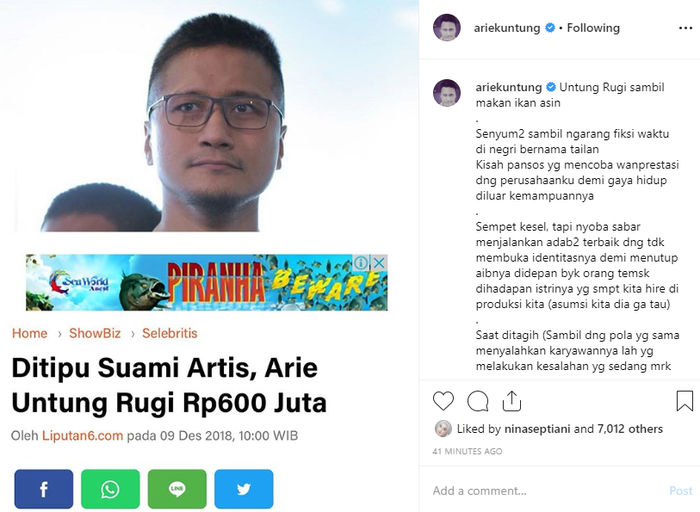The width and height of the screenshot is (700, 512).
Task: Share article on Facebook
Action: point(44,489)
